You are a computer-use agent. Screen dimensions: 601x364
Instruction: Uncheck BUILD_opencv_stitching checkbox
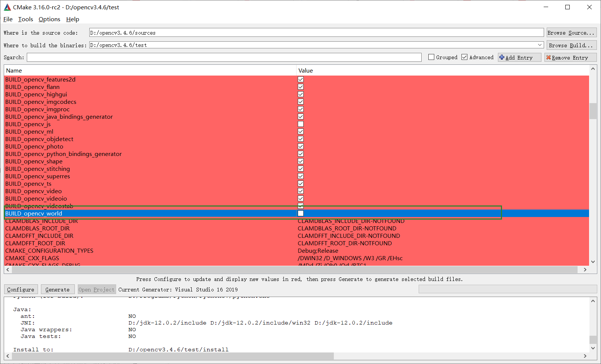point(301,169)
